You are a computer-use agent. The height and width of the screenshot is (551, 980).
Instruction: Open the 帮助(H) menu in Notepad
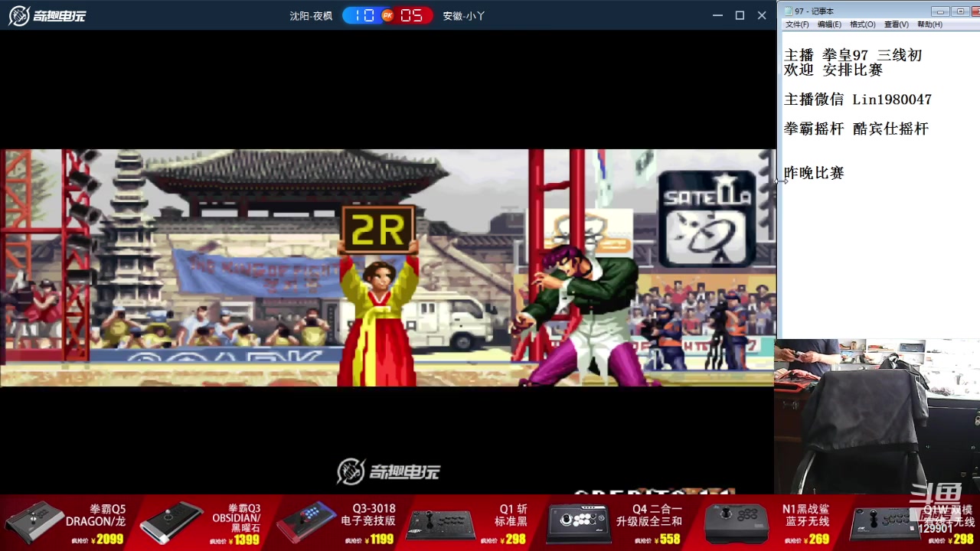tap(929, 24)
